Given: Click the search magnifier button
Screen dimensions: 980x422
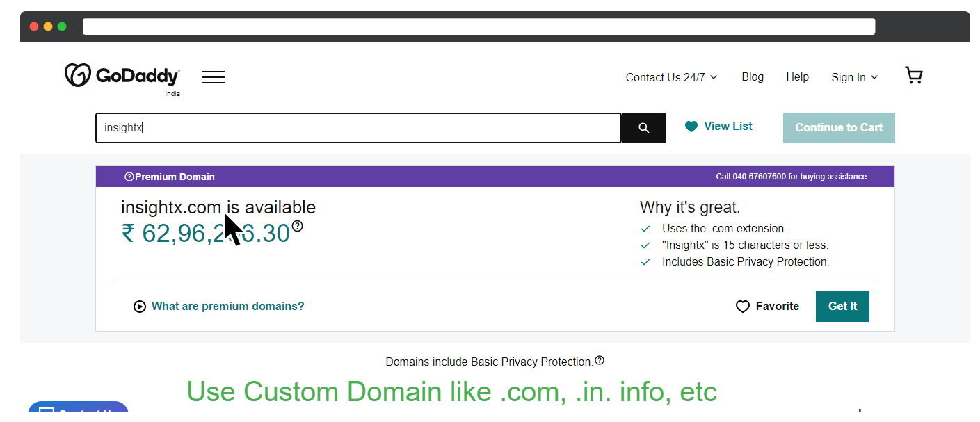Looking at the screenshot, I should pyautogui.click(x=644, y=128).
